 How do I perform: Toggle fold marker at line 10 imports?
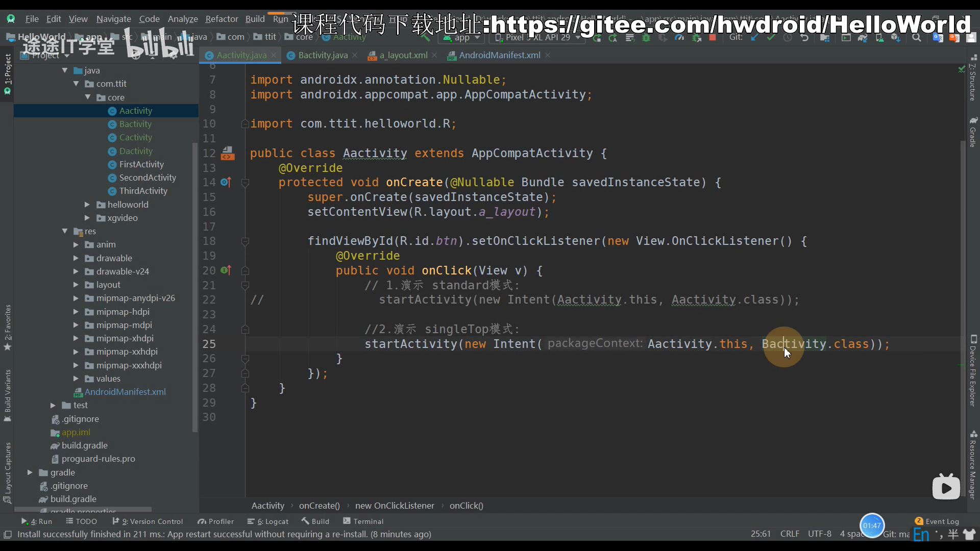245,124
